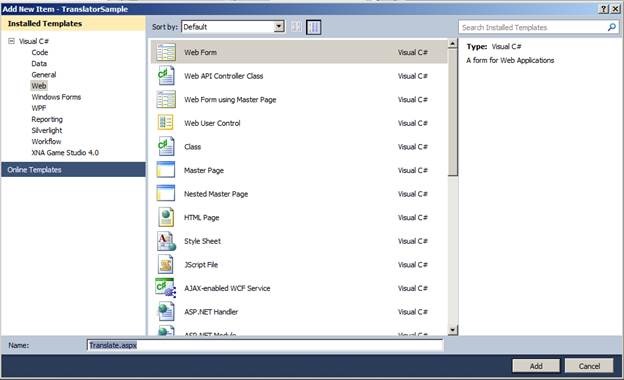The image size is (624, 380).
Task: Click the template list scroll up arrow
Action: (x=452, y=44)
